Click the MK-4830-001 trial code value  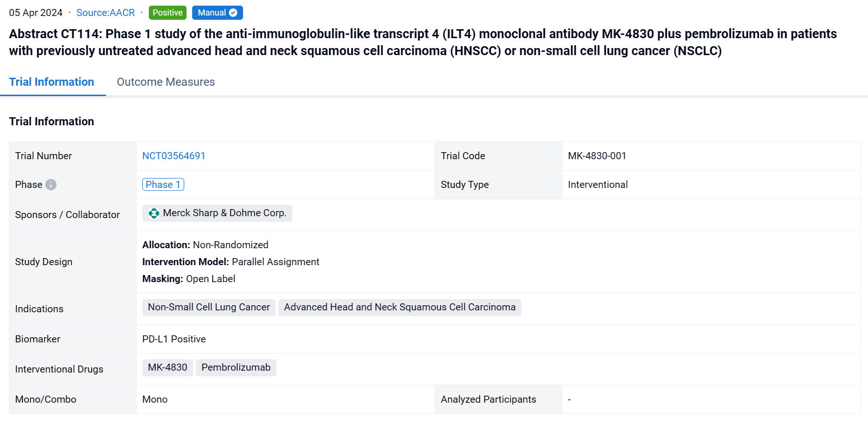click(x=597, y=156)
